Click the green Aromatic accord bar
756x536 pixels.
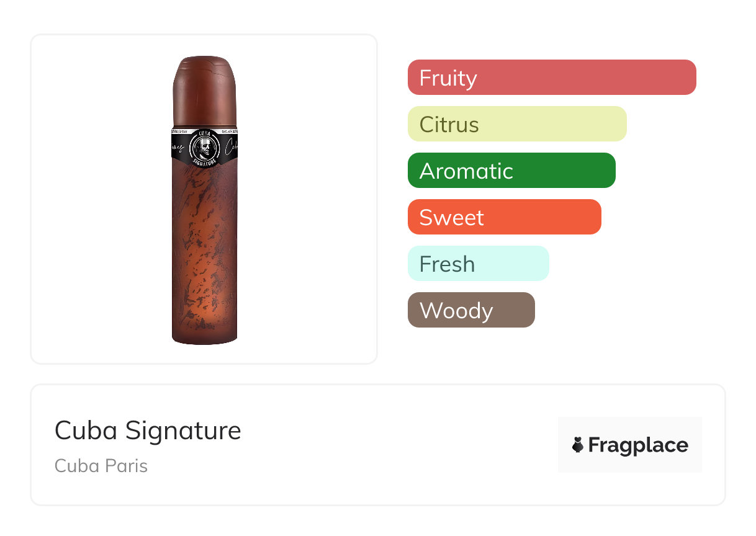[x=511, y=171]
